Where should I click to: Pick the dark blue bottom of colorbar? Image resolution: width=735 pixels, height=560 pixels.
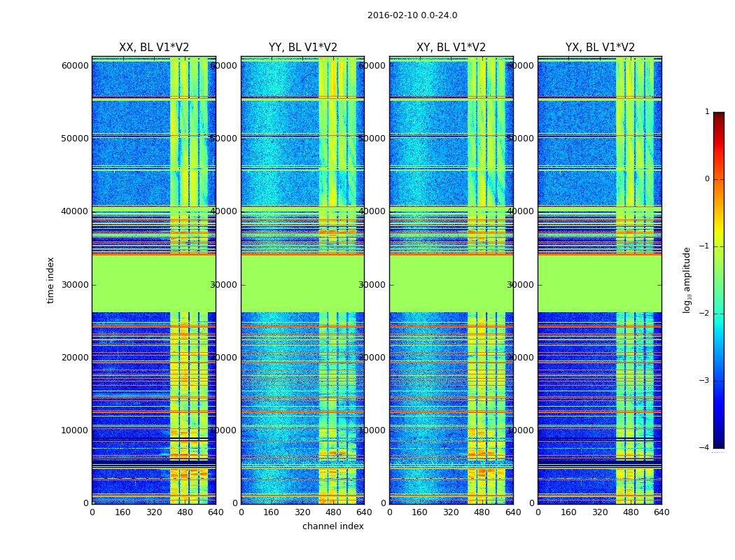[718, 444]
